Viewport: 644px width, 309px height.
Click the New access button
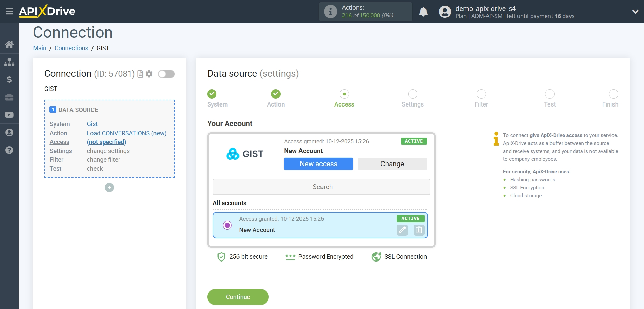[318, 163]
